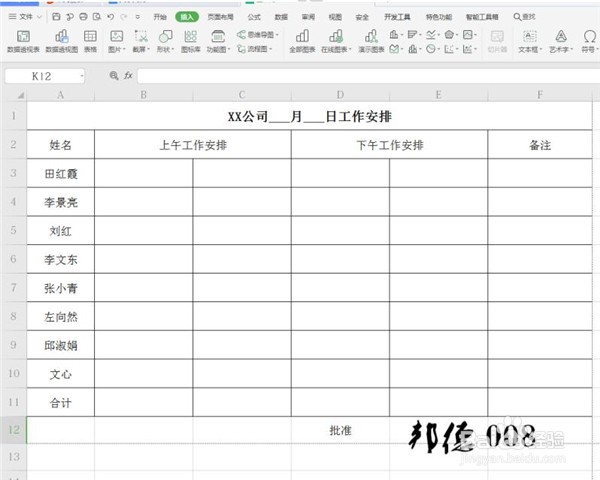Screen dimensions: 600x480
Task: Click the Print icon in quick access toolbar
Action: coord(83,16)
